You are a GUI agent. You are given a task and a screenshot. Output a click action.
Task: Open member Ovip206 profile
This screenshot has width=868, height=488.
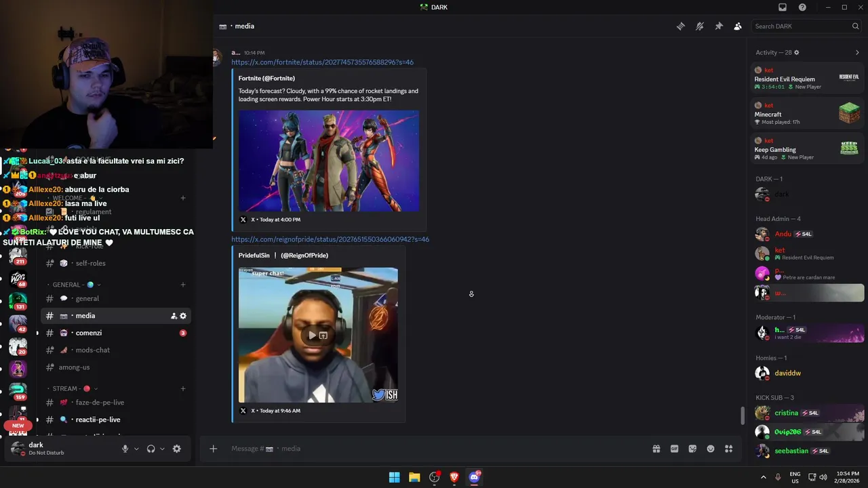[x=807, y=432]
